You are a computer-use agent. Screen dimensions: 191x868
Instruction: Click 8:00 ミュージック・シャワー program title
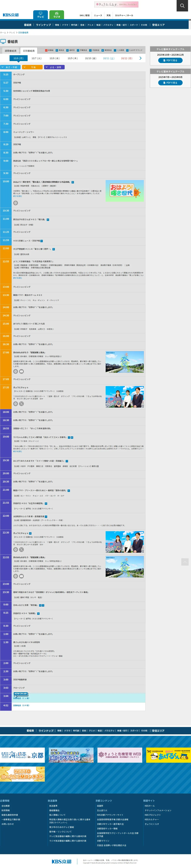(x=24, y=132)
